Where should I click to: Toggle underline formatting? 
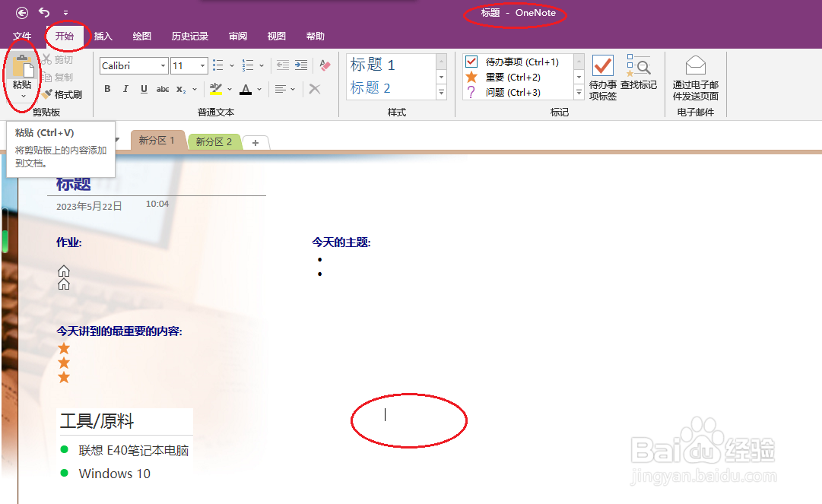(x=144, y=89)
